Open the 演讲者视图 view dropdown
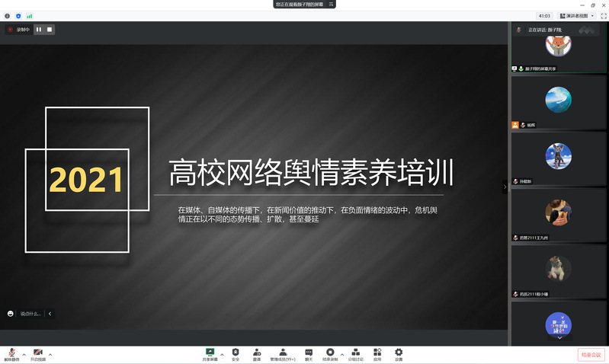The width and height of the screenshot is (609, 364). pos(577,15)
